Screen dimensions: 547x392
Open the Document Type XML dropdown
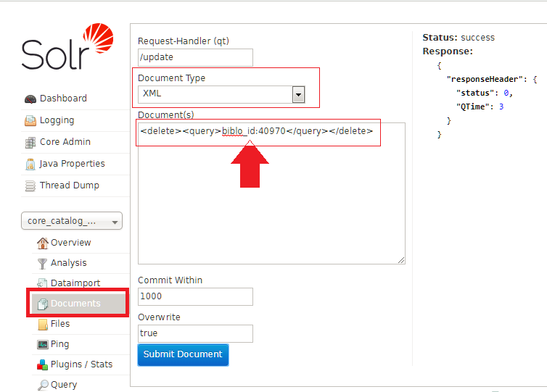[x=221, y=94]
